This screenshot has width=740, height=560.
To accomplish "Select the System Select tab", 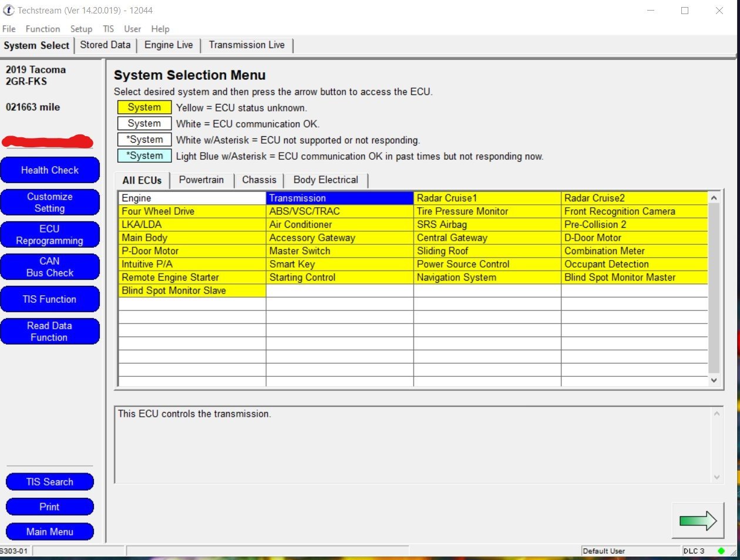I will click(36, 46).
